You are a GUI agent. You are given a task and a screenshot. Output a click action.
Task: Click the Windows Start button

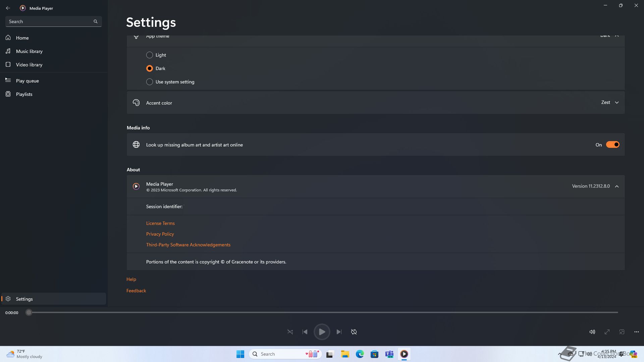tap(240, 354)
